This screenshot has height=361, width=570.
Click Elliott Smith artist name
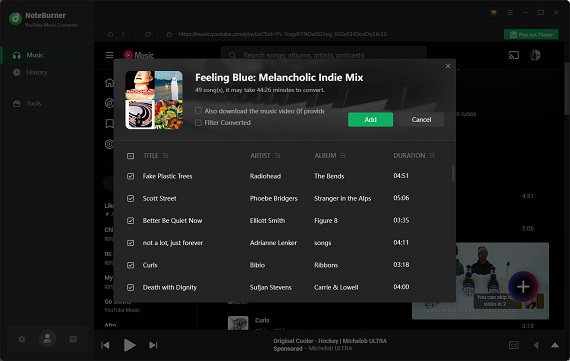(267, 221)
